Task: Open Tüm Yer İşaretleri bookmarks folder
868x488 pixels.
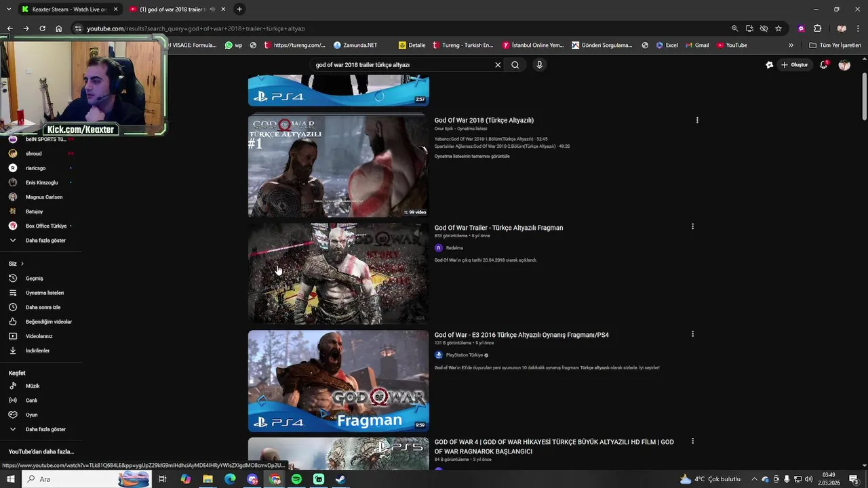Action: 835,45
